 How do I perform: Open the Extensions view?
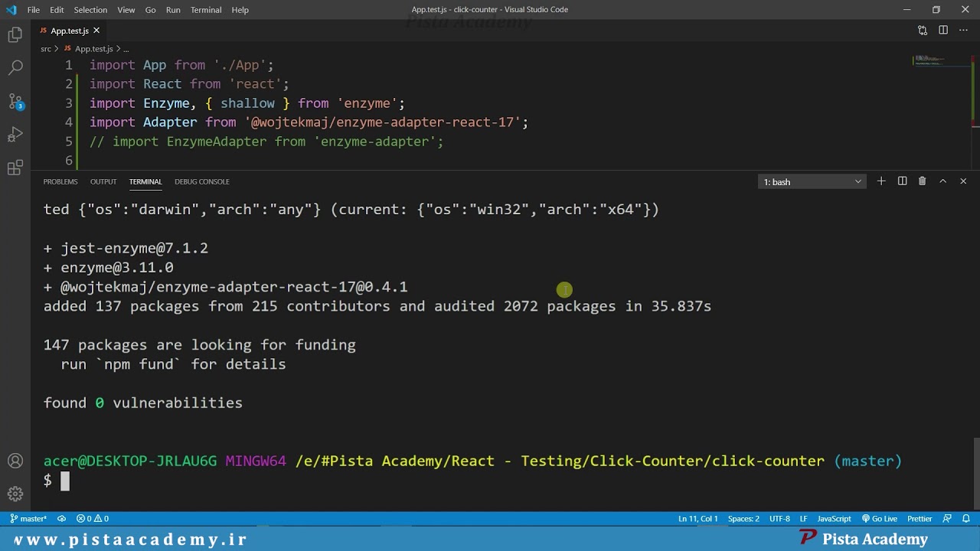[x=15, y=168]
